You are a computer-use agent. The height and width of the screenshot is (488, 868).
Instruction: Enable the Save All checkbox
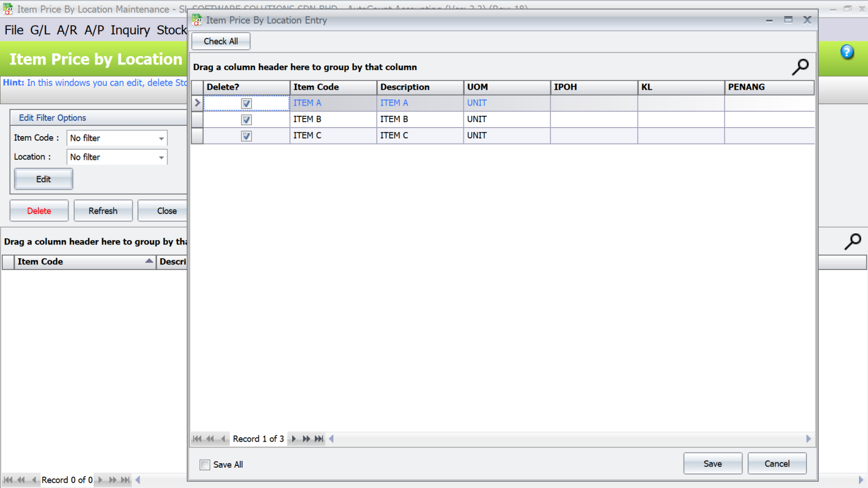coord(205,464)
